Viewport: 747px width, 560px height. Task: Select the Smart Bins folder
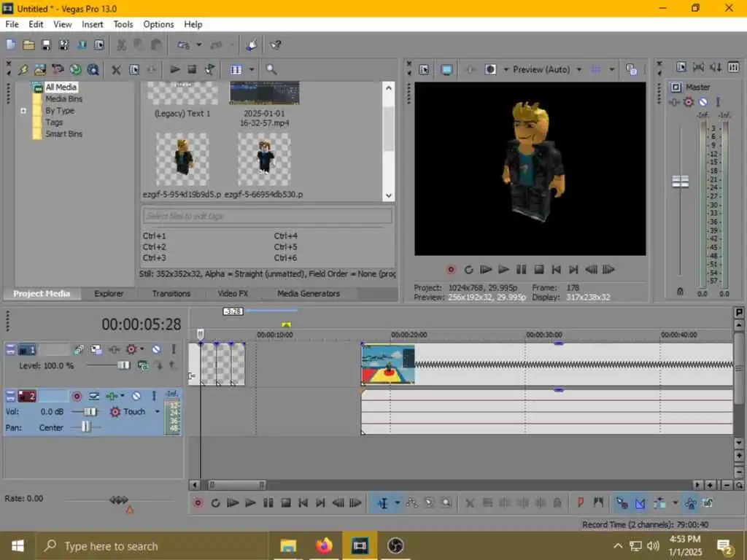click(63, 134)
